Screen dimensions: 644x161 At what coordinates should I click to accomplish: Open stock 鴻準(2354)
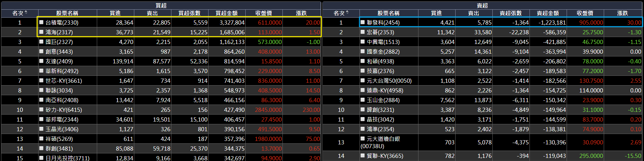[x=380, y=129]
